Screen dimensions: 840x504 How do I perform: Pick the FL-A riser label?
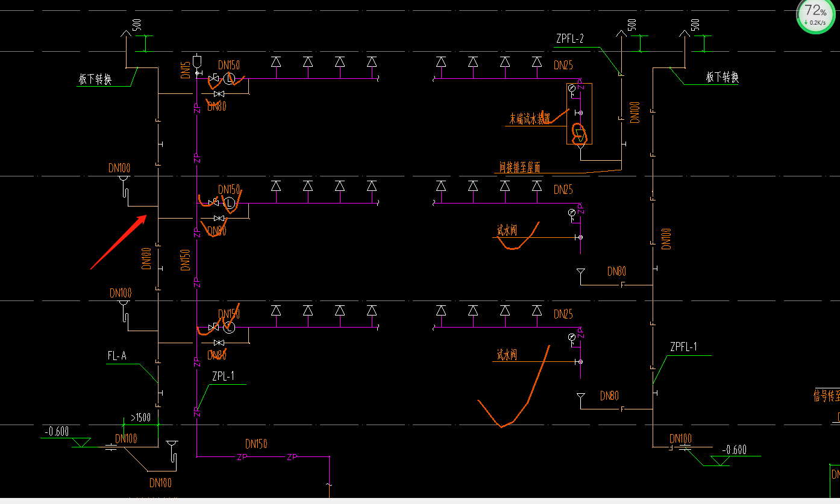click(117, 356)
